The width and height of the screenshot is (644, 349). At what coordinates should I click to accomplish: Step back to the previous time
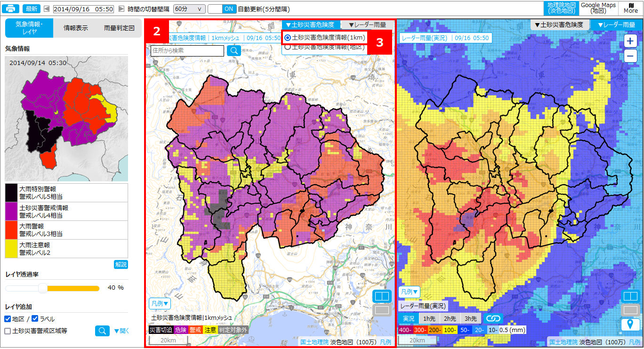[x=47, y=9]
